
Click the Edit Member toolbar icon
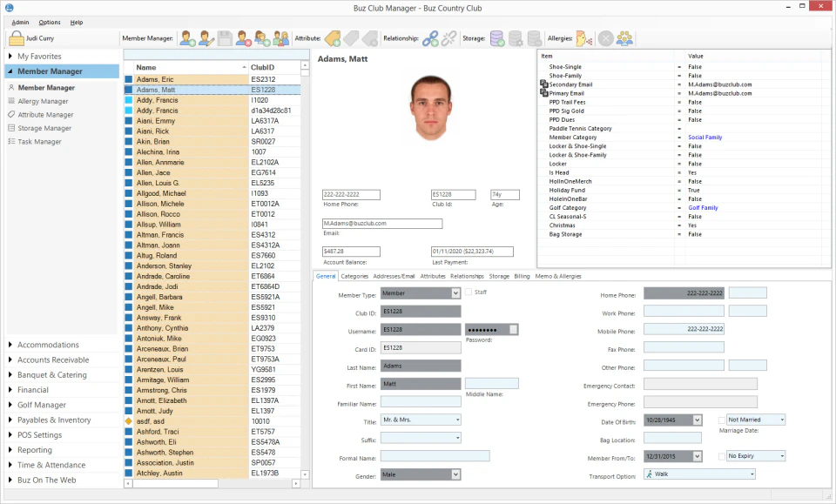pos(206,37)
